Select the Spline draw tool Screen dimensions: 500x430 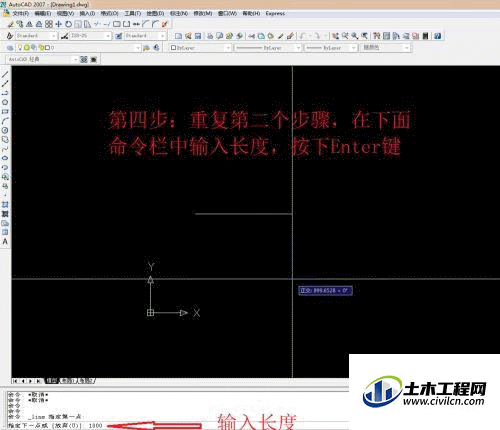pos(5,149)
